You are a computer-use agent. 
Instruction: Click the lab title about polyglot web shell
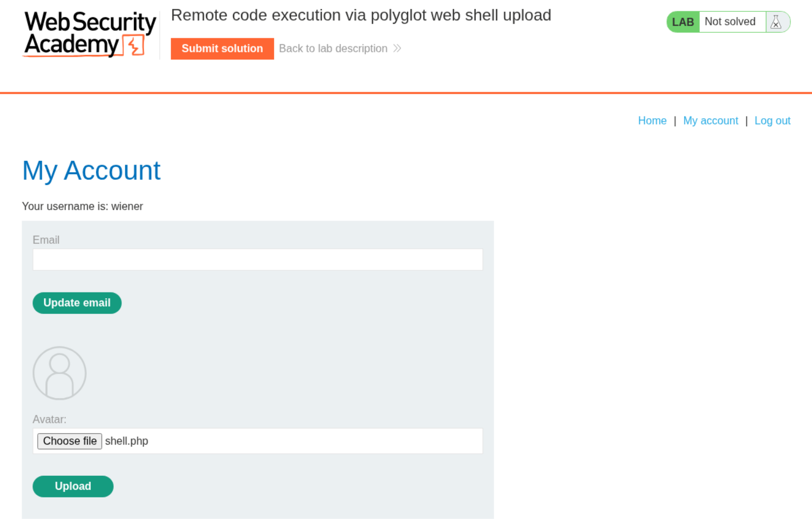[361, 15]
